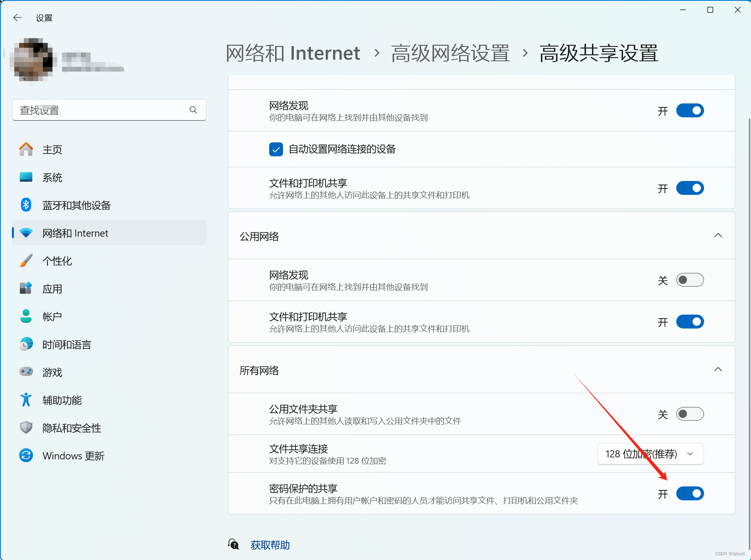Image resolution: width=751 pixels, height=560 pixels.
Task: Uncheck 自动设置网络连接的设备 checkbox
Action: (276, 149)
